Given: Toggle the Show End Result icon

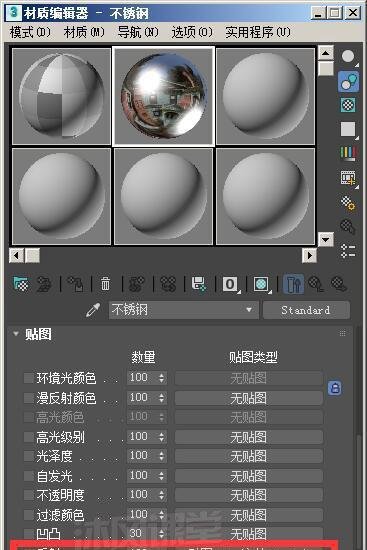Looking at the screenshot, I should tap(293, 284).
